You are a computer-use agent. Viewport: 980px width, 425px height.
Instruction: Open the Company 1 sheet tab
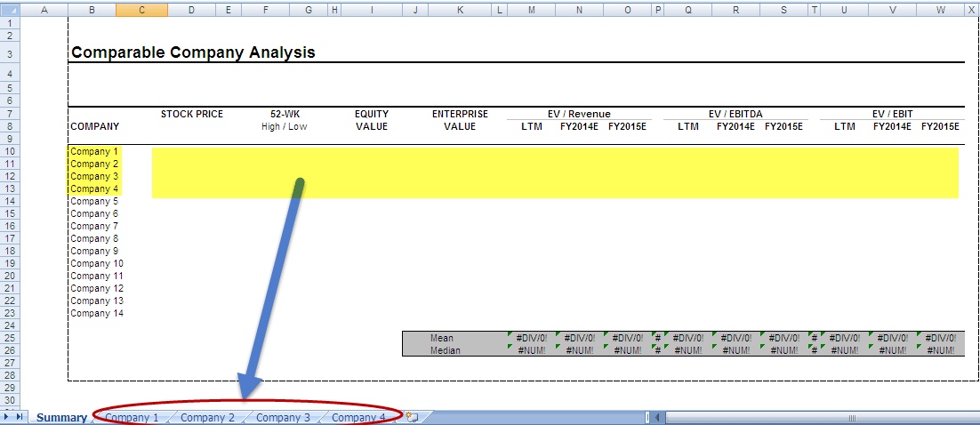[132, 418]
